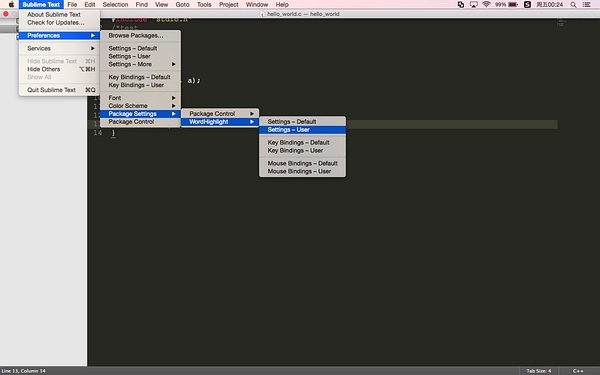Open Settings – User under Preferences

click(x=140, y=56)
